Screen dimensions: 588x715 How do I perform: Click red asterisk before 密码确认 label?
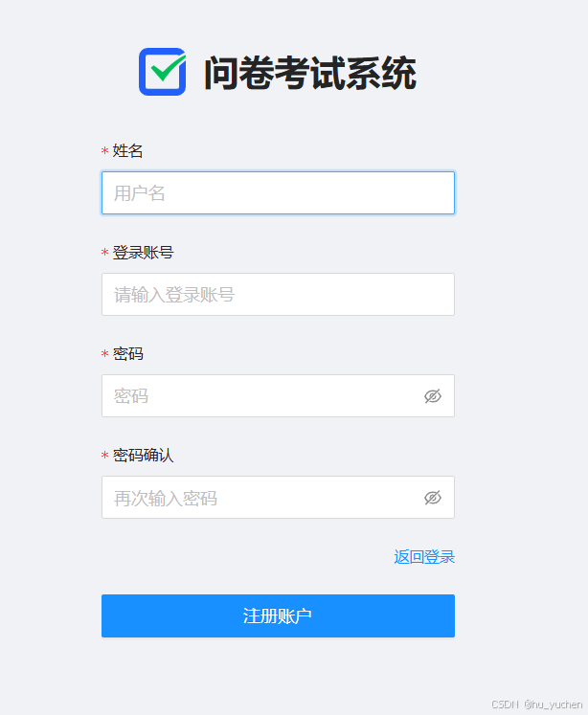[104, 455]
